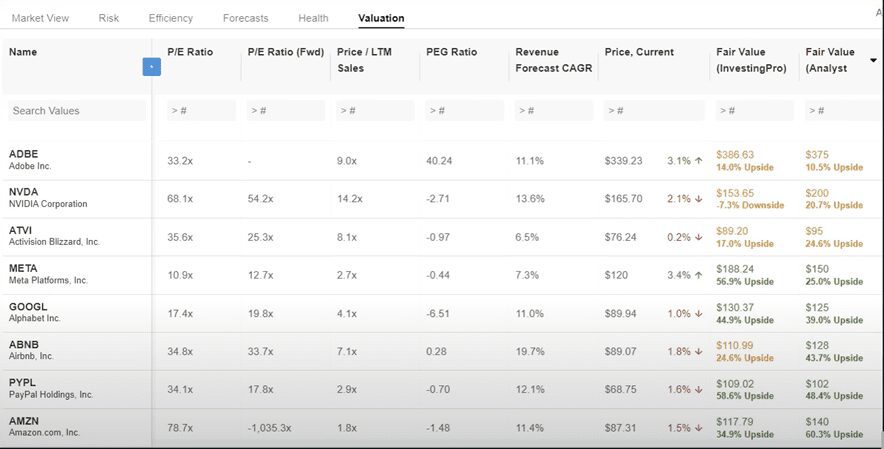Click the down arrow beside NVIDIA's 2.1% change
This screenshot has height=449, width=884.
[698, 199]
